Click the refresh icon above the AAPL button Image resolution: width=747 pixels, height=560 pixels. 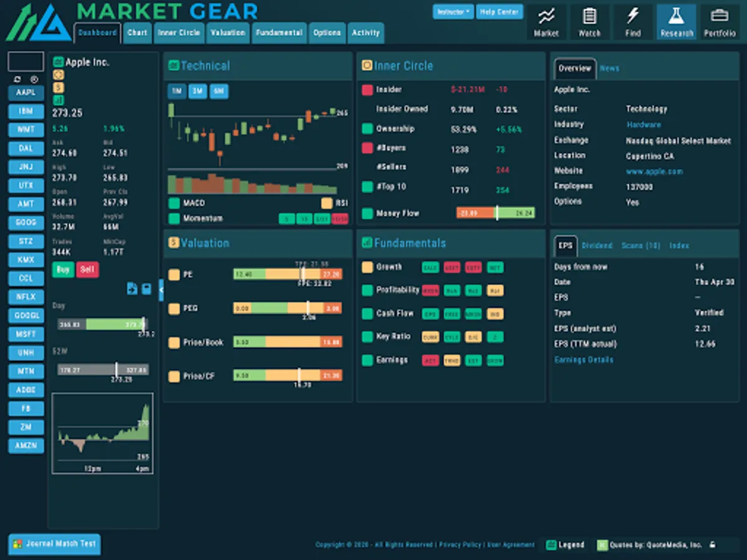[x=17, y=80]
